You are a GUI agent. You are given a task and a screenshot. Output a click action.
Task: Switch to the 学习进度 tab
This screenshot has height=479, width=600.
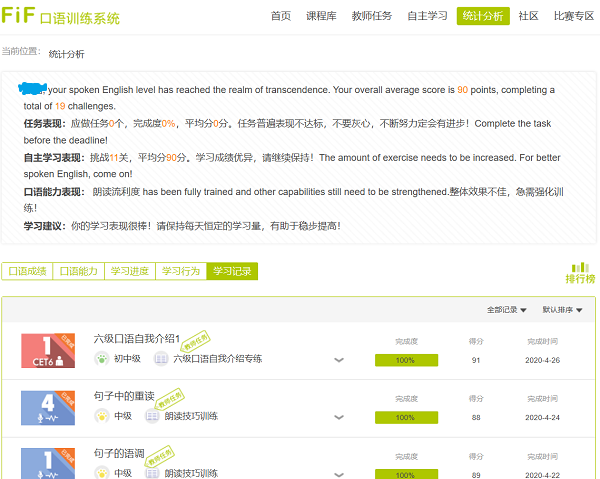[x=130, y=271]
